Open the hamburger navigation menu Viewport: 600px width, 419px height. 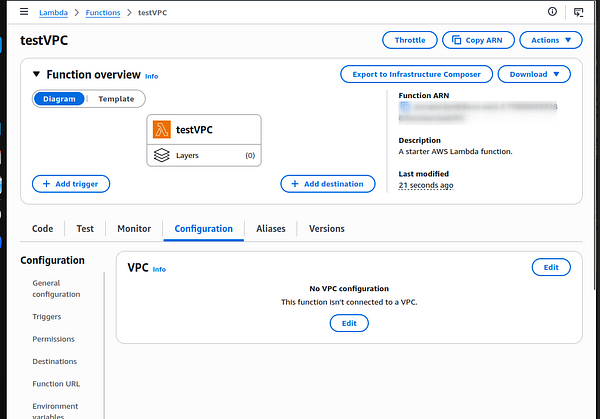pos(24,11)
